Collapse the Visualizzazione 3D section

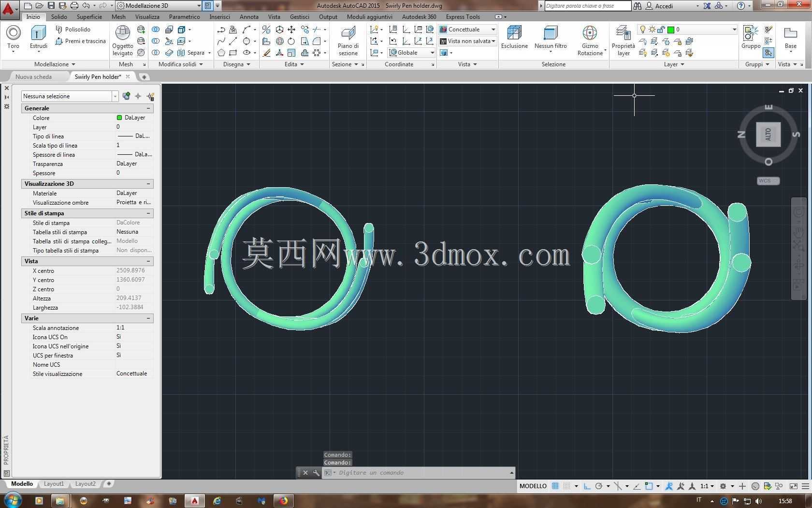(x=148, y=184)
